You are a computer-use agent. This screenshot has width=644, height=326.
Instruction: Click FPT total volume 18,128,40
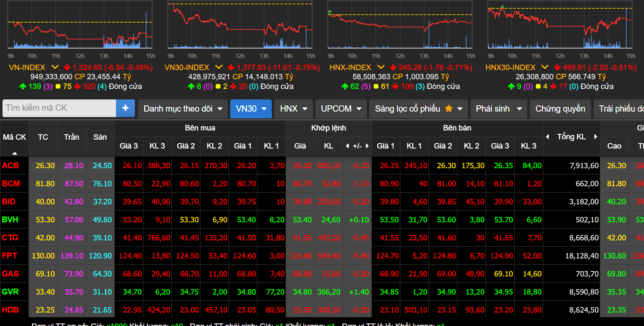(x=581, y=256)
